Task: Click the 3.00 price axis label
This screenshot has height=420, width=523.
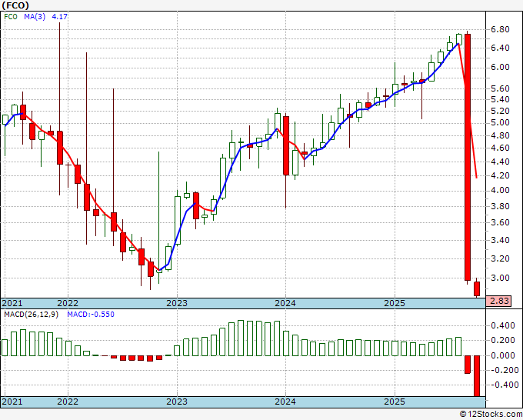Action: [x=500, y=278]
